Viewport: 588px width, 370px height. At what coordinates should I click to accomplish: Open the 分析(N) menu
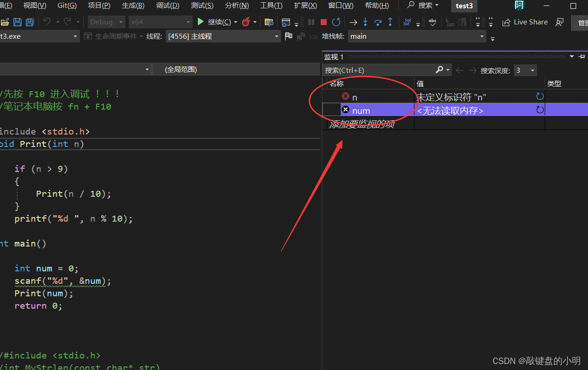pos(237,6)
